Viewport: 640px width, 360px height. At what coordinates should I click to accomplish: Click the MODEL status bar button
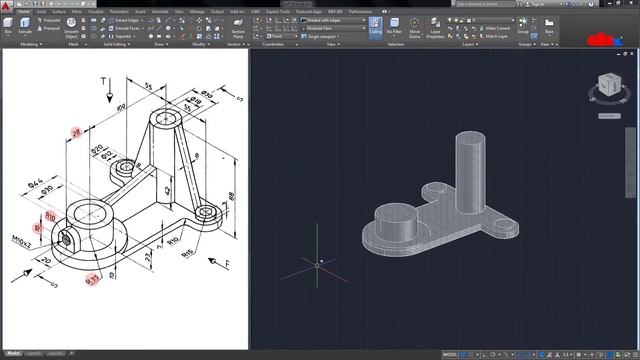click(450, 355)
